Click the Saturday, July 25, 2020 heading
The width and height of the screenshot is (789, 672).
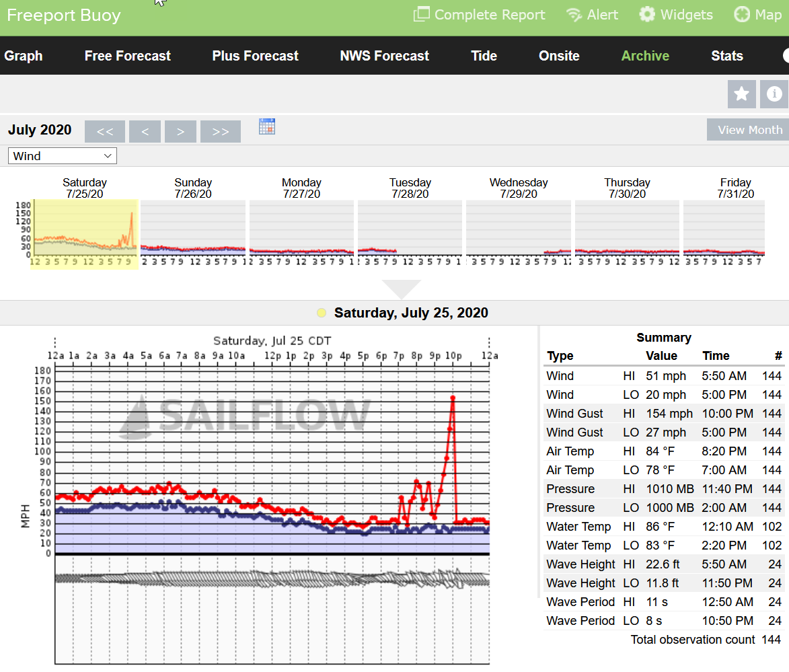[x=411, y=313]
